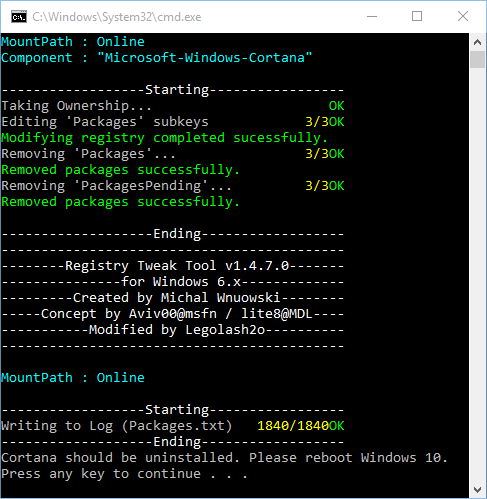Close the cmd.exe window
487x499 pixels.
pos(463,16)
